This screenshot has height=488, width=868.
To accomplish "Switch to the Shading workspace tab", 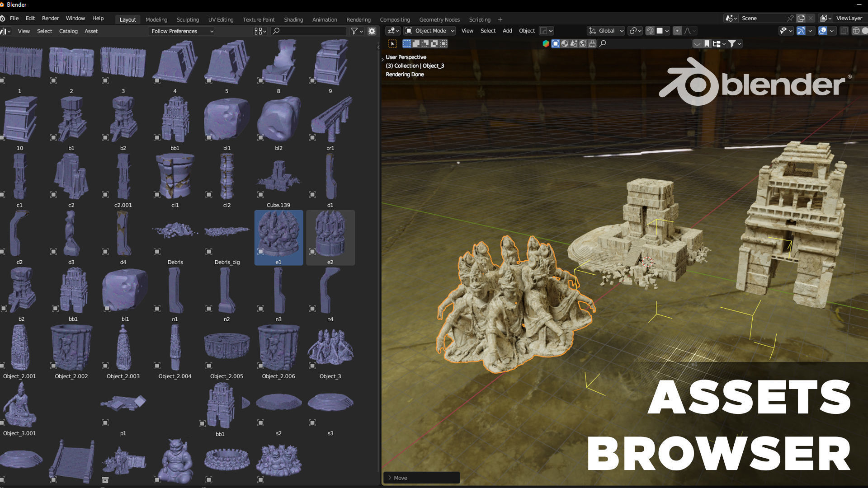I will (x=293, y=19).
